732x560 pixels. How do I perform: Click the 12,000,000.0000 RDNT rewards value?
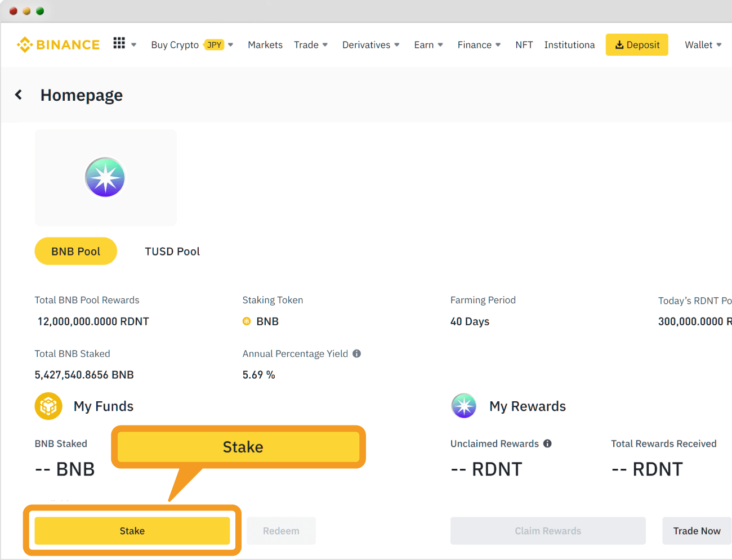93,321
